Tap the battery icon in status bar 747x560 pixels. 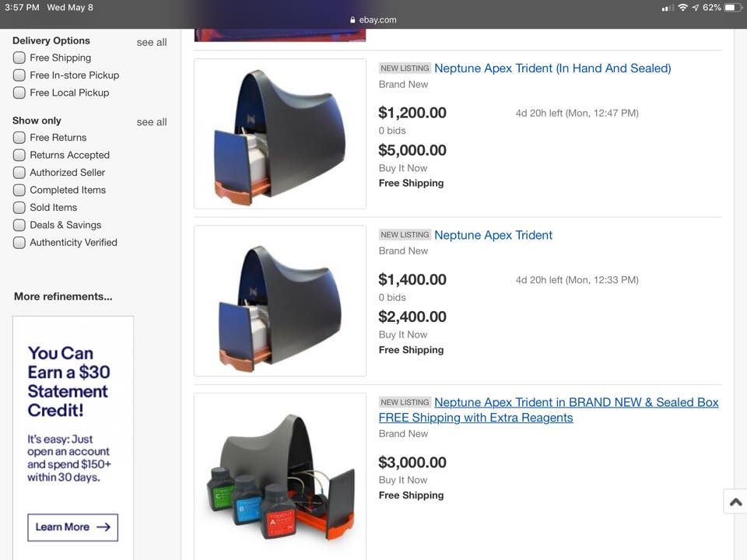[x=733, y=8]
